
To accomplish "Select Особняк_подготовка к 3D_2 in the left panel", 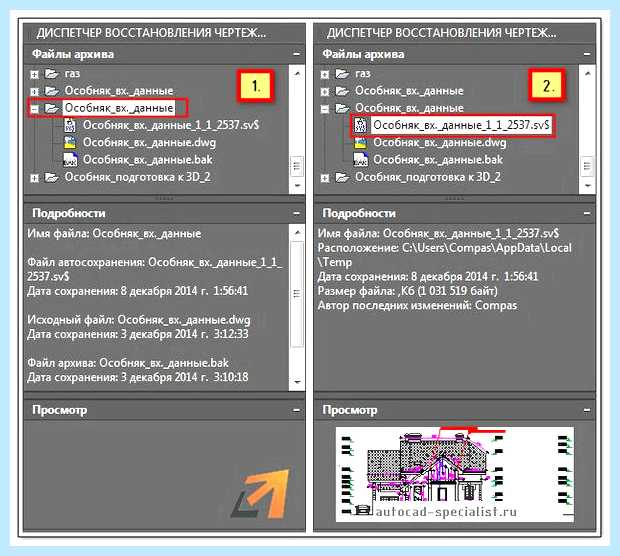I will click(x=137, y=177).
